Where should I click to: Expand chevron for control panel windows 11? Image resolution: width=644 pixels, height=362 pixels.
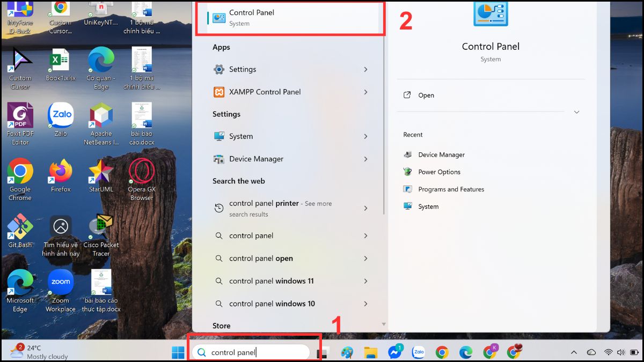coord(365,280)
